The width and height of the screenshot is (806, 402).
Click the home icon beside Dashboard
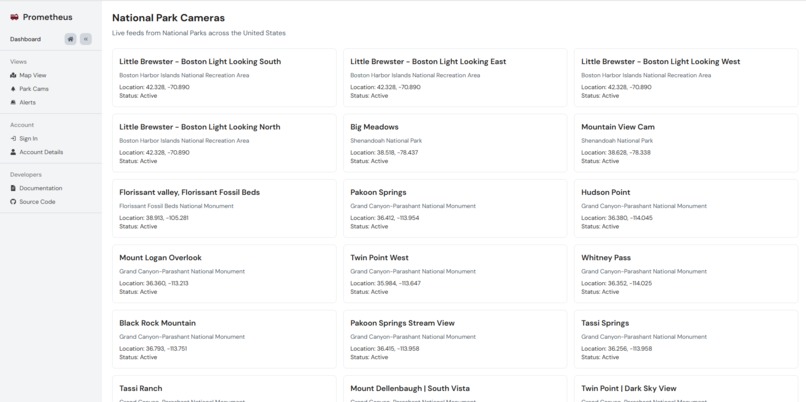point(70,39)
